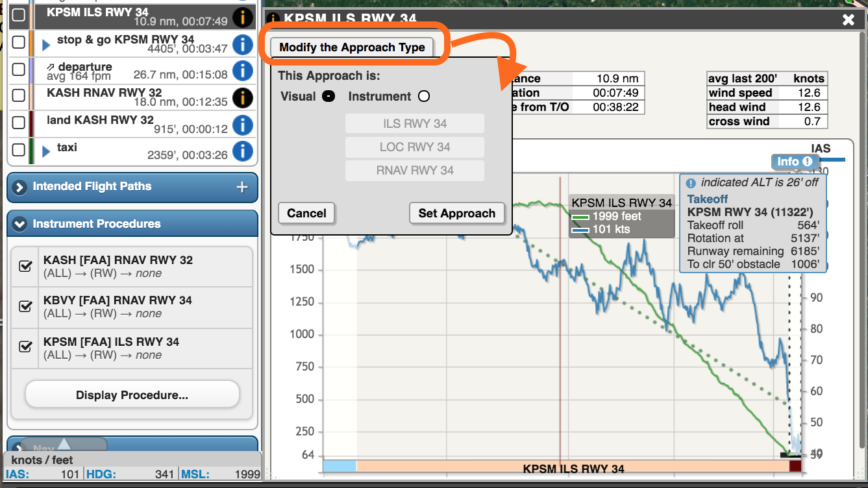Screen dimensions: 868x488
Task: Open info icon for taxi segment
Action: click(242, 151)
